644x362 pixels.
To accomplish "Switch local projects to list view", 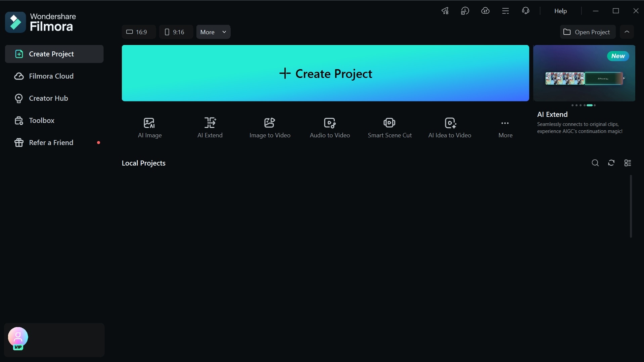I will point(628,163).
